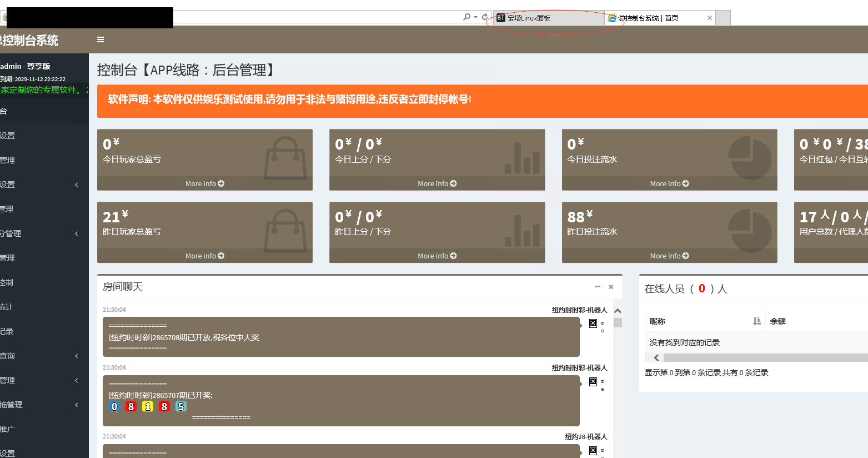Click the browser refresh icon

(x=485, y=17)
